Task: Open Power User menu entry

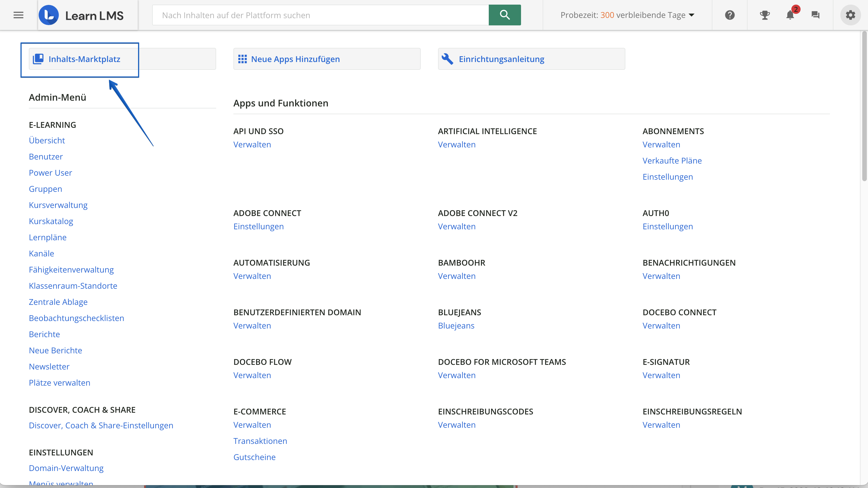Action: click(x=50, y=173)
